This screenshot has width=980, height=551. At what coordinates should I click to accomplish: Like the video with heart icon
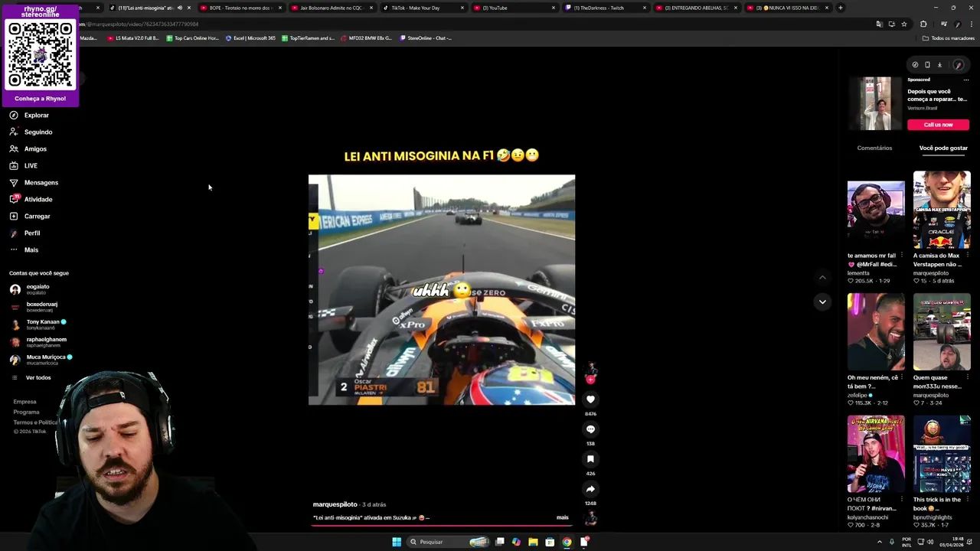[x=590, y=399]
